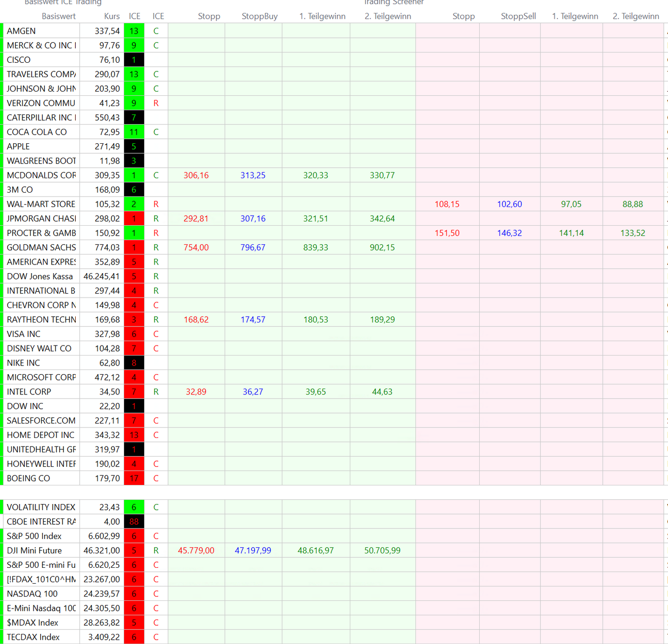Click the red R signal for VERIZON

click(x=156, y=103)
